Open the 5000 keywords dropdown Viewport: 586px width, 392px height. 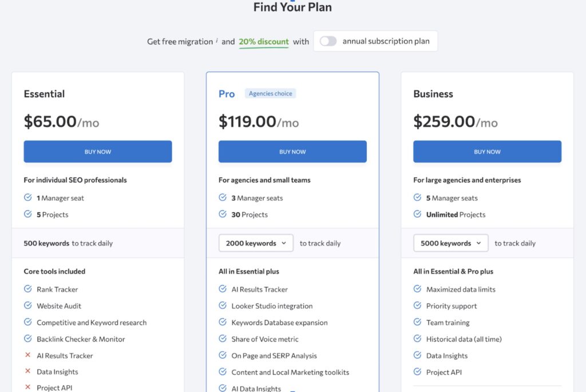[x=451, y=243]
